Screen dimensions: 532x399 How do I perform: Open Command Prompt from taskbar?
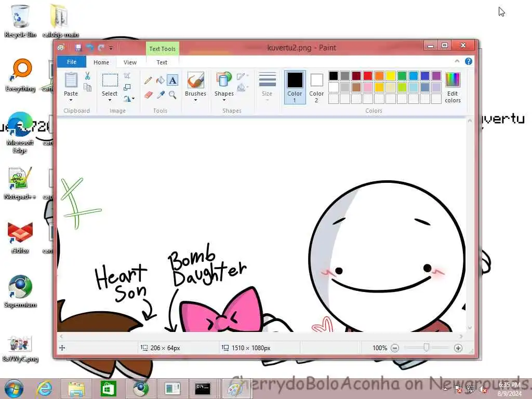203,389
